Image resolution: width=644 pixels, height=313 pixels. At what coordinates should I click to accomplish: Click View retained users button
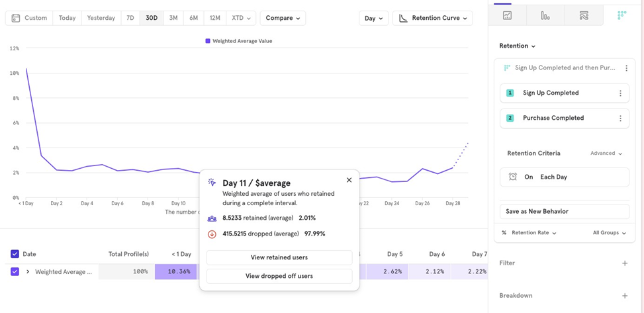(x=279, y=257)
